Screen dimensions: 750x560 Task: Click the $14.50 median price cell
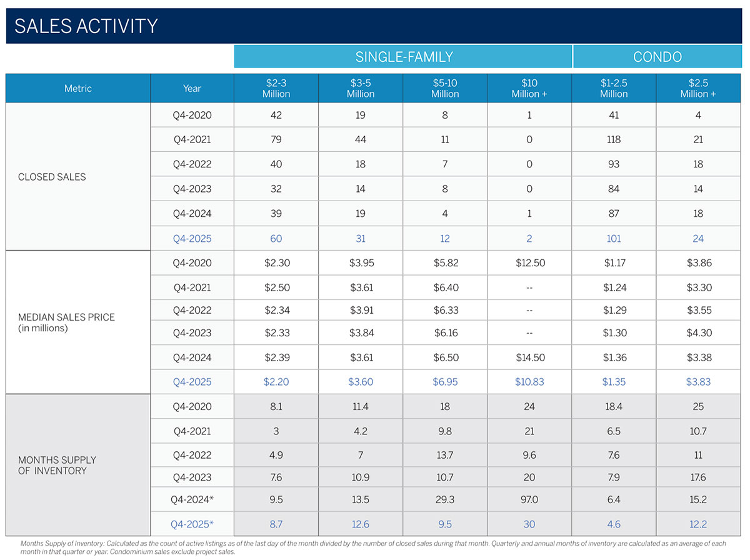529,357
